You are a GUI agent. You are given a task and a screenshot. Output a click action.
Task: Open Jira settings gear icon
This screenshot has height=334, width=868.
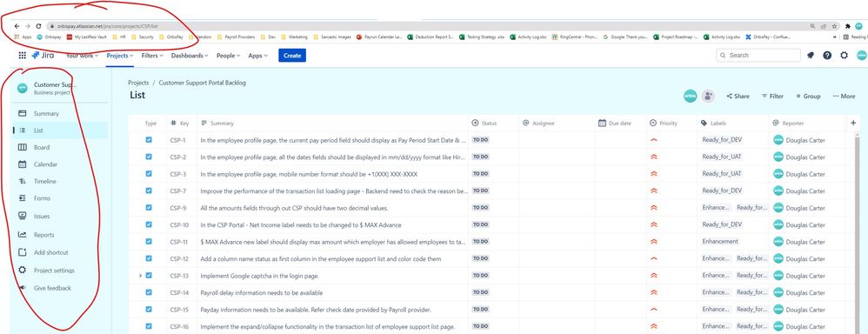[845, 56]
